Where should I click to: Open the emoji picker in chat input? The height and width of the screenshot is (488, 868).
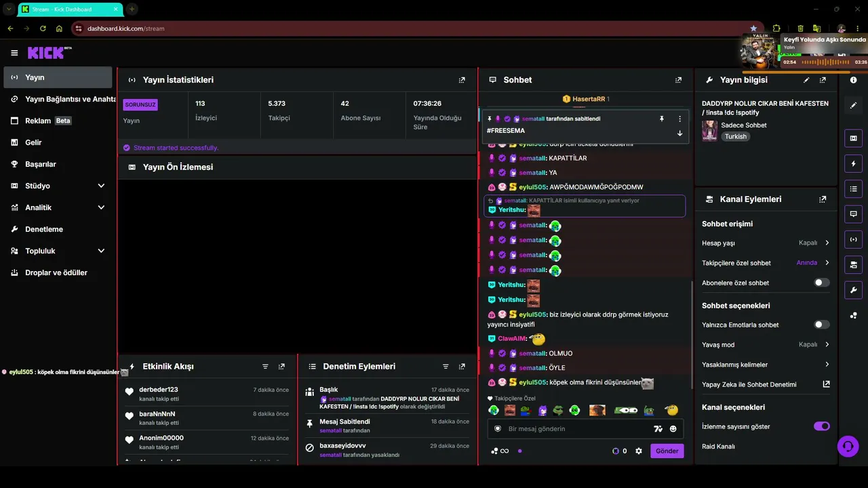(x=673, y=429)
